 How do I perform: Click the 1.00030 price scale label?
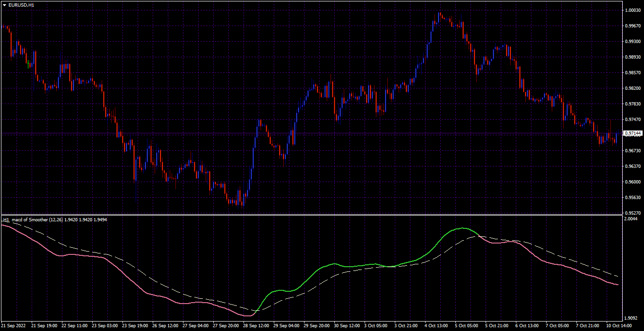coord(633,10)
